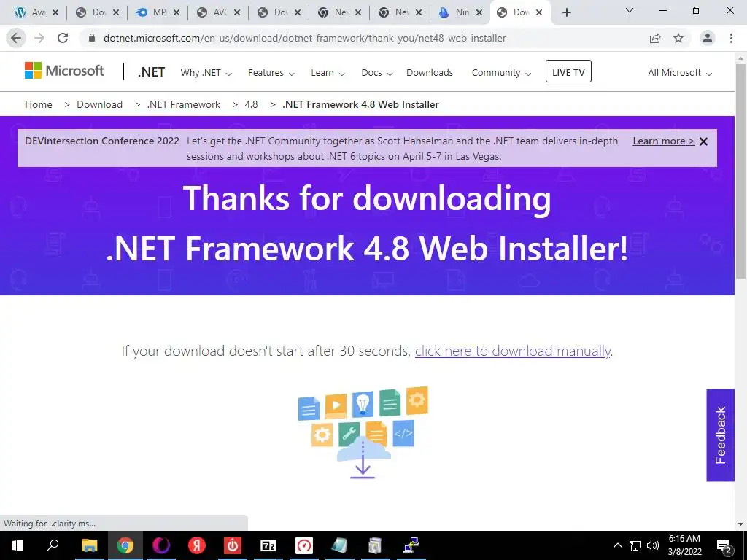Close the Nin tab

point(479,13)
